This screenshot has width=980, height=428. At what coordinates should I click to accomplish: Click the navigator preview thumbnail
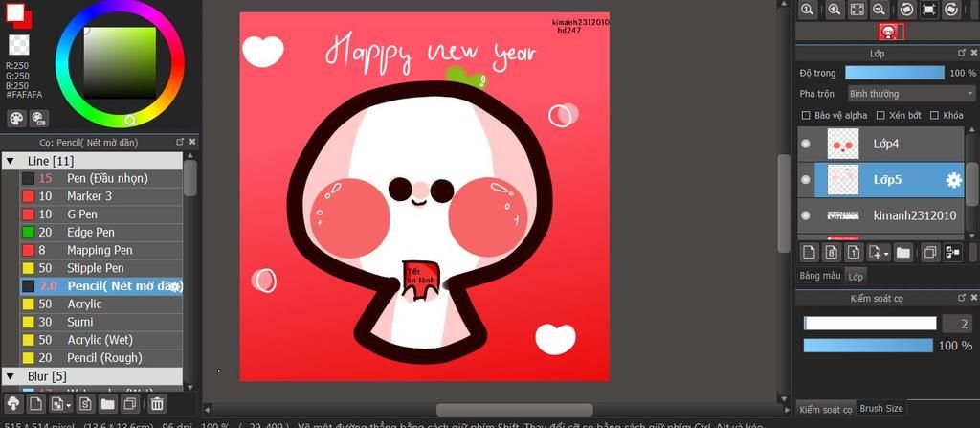point(892,32)
